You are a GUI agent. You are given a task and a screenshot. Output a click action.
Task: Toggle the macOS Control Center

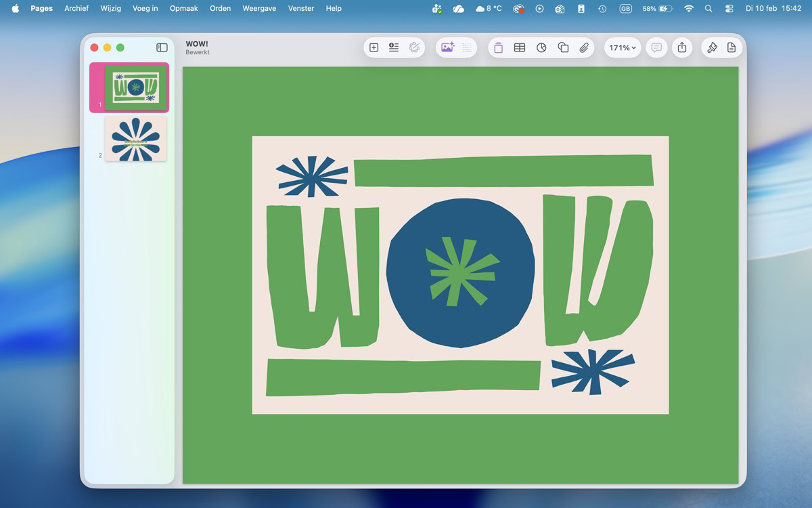pos(729,9)
